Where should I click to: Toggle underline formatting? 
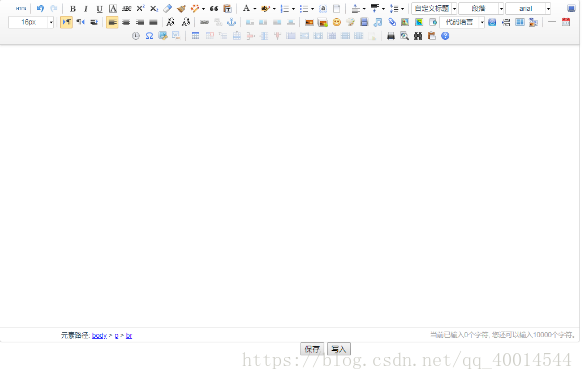(99, 9)
